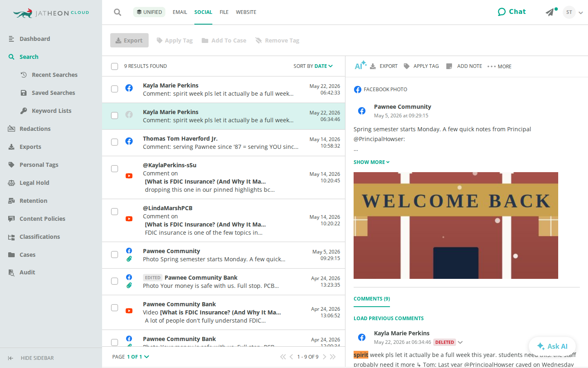Image resolution: width=588 pixels, height=368 pixels.
Task: Open the user account ST menu
Action: pyautogui.click(x=573, y=12)
